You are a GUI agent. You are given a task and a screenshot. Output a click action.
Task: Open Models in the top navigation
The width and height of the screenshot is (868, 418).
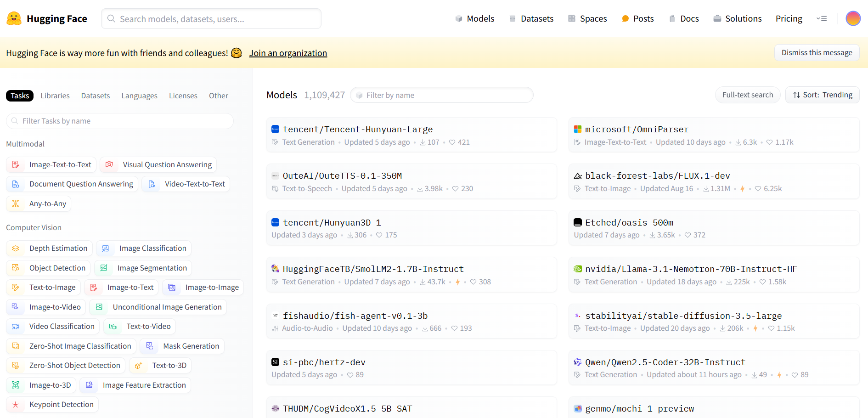coord(475,18)
